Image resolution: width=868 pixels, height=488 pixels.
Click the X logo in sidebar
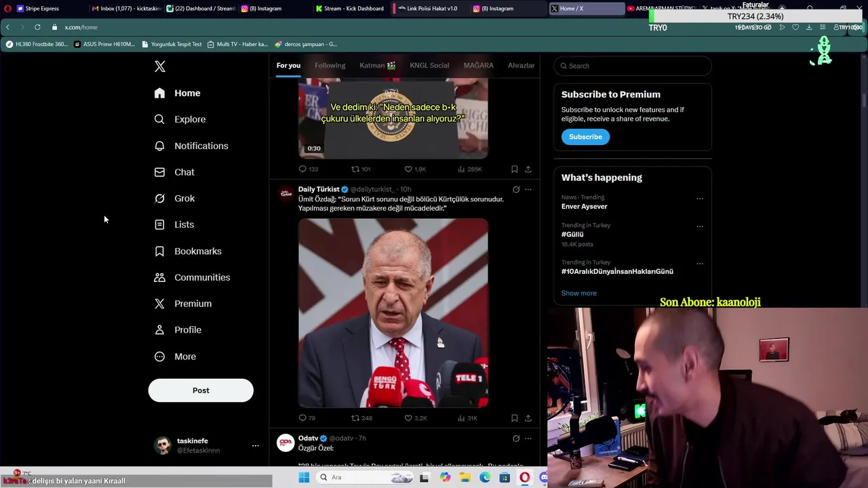click(x=160, y=66)
